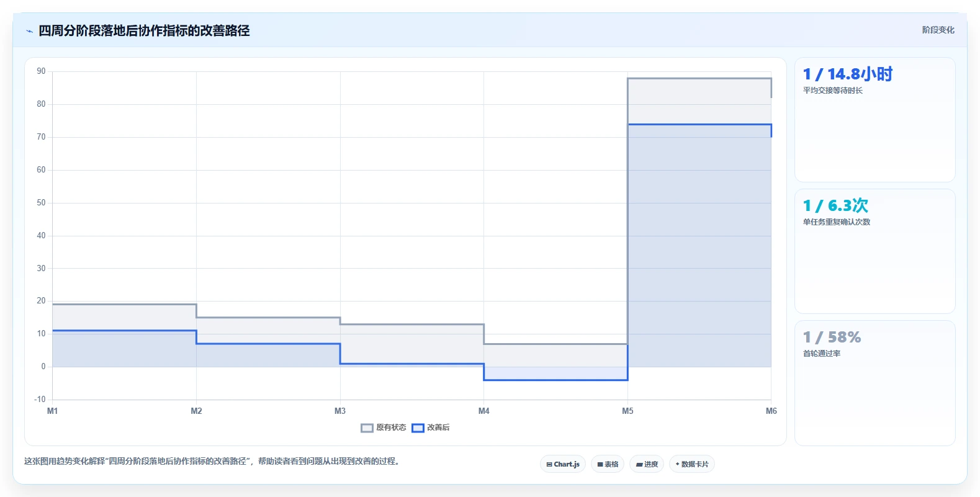
Task: Click the M4 axis label
Action: 484,411
